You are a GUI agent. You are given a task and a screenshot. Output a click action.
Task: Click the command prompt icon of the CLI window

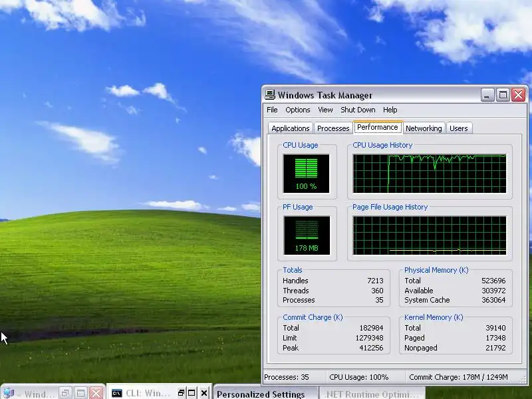tap(117, 393)
